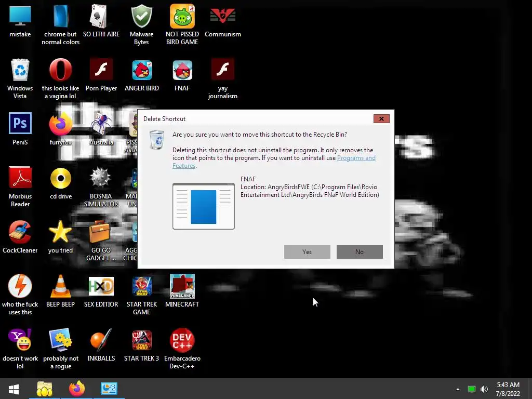Select the CockCleaner desktop icon
Viewport: 532px width, 399px height.
click(x=20, y=232)
